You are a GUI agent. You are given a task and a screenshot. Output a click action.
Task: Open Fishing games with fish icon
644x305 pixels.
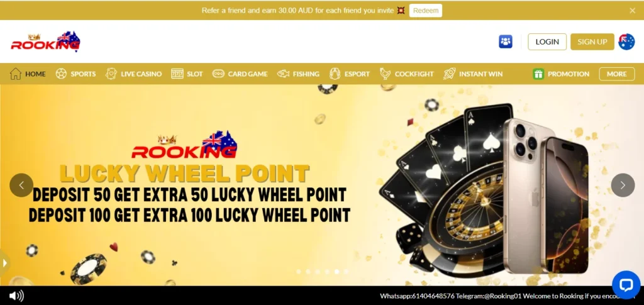click(298, 74)
